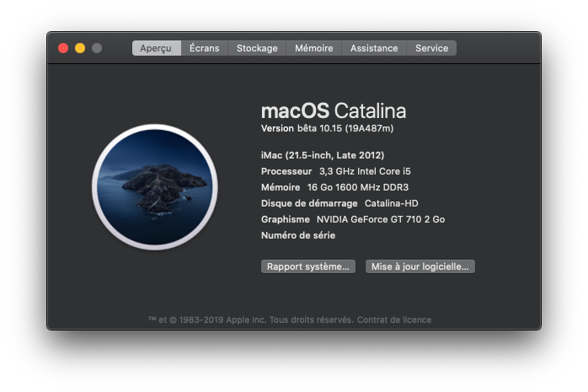Click the Numéro de série label
This screenshot has height=392, width=588.
(x=298, y=235)
